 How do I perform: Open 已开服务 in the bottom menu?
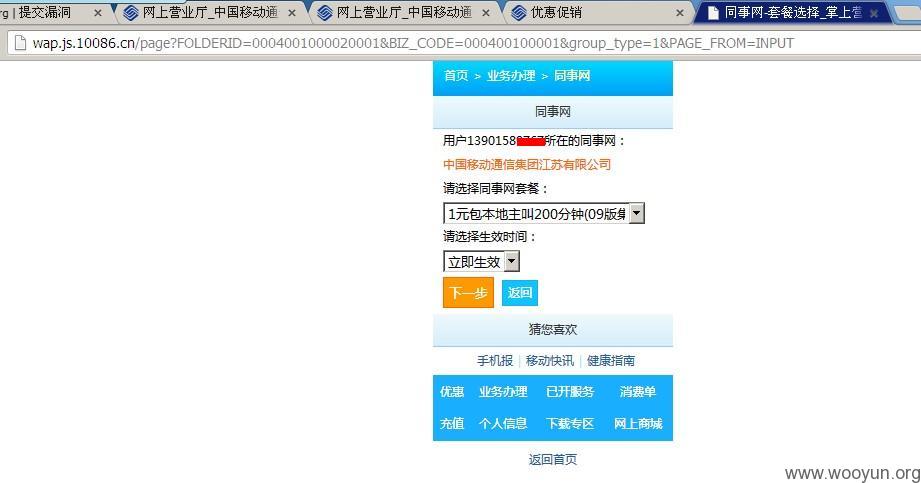point(570,391)
